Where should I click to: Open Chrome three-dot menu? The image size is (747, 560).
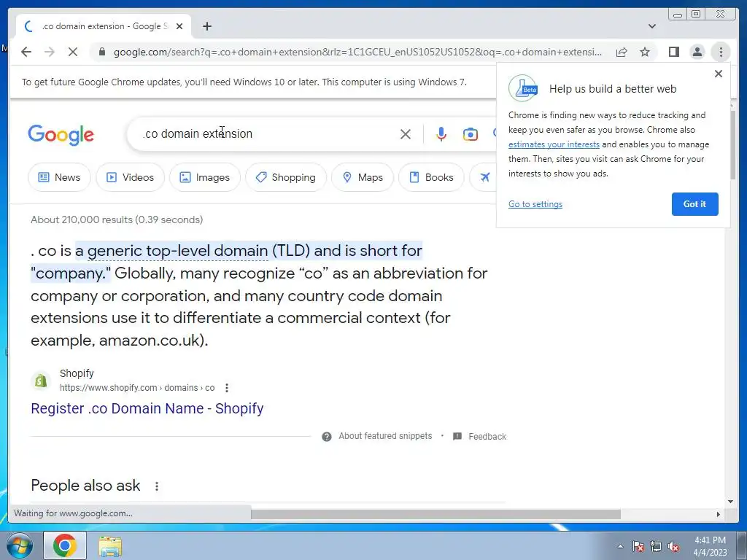[x=721, y=52]
